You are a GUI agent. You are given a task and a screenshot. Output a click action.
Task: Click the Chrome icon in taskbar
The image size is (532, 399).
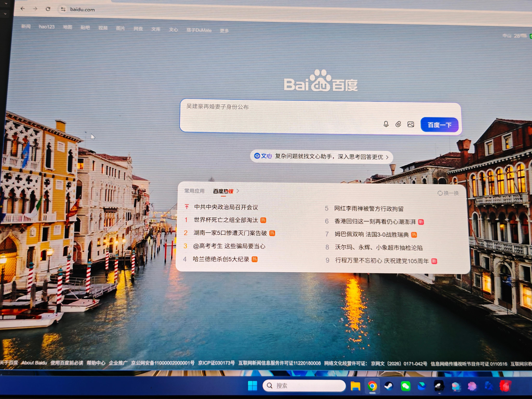[372, 386]
